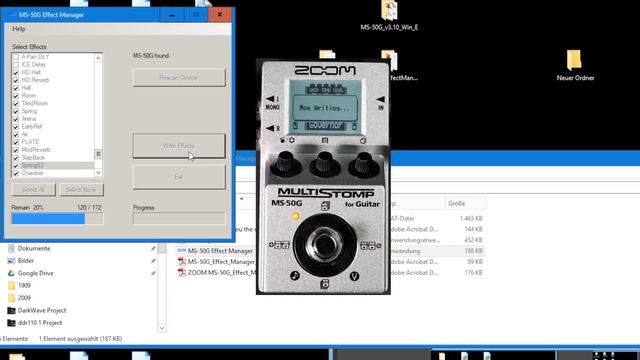Image resolution: width=640 pixels, height=360 pixels.
Task: Unpin Bilder using its pin icon
Action: (x=153, y=261)
